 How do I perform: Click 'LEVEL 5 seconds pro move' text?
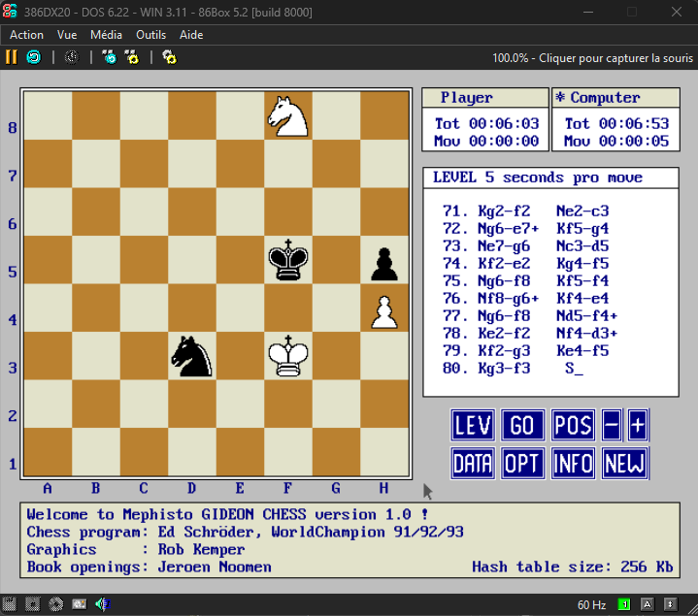[x=538, y=178]
